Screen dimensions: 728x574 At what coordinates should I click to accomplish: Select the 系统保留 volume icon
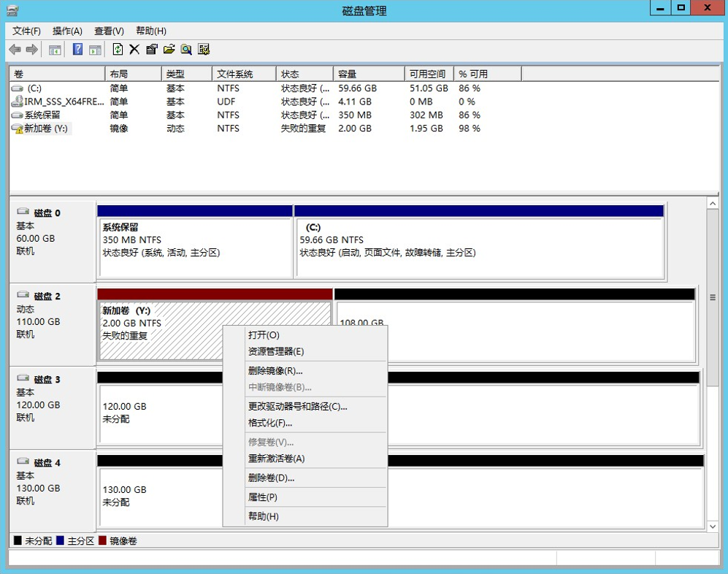[18, 115]
